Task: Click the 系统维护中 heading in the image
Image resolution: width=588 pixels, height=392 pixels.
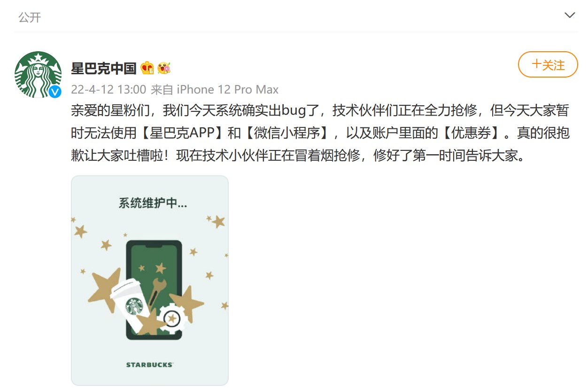Action: click(x=153, y=204)
